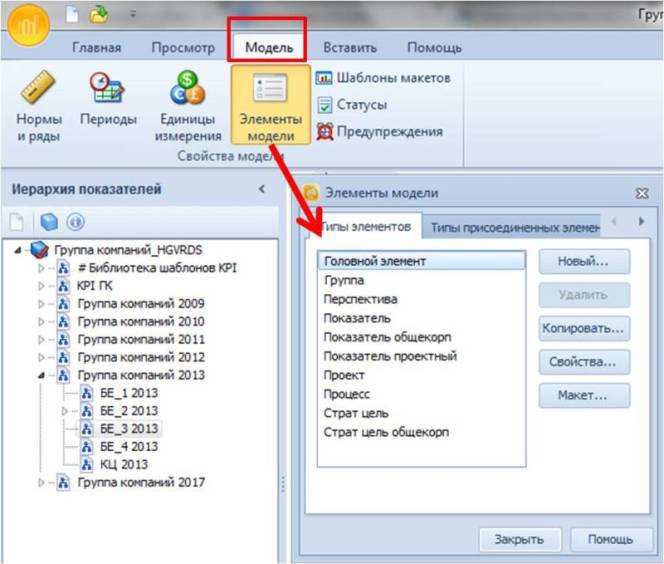Open Единицы измерения currency icon

(187, 90)
